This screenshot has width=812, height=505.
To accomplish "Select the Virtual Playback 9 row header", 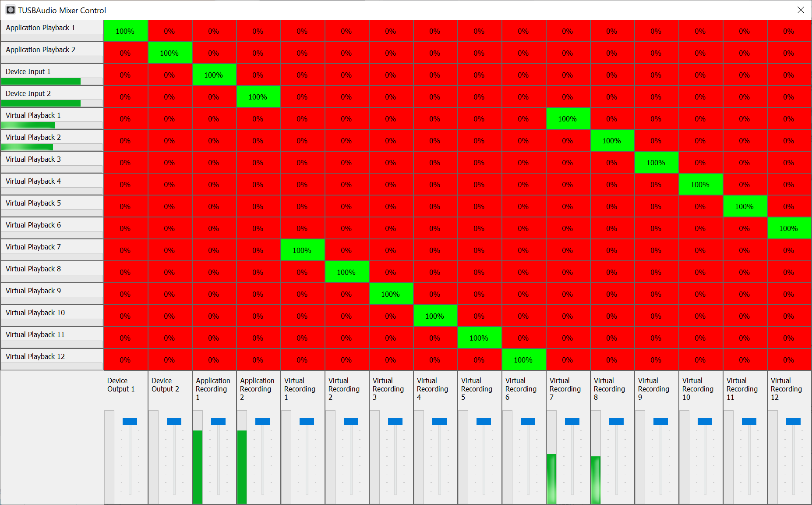I will pos(52,294).
